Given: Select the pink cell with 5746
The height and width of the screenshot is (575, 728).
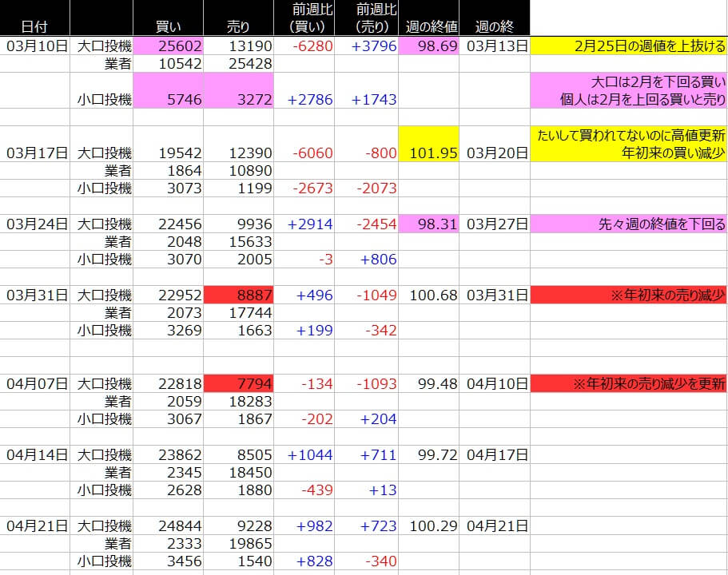Looking at the screenshot, I should pyautogui.click(x=168, y=90).
